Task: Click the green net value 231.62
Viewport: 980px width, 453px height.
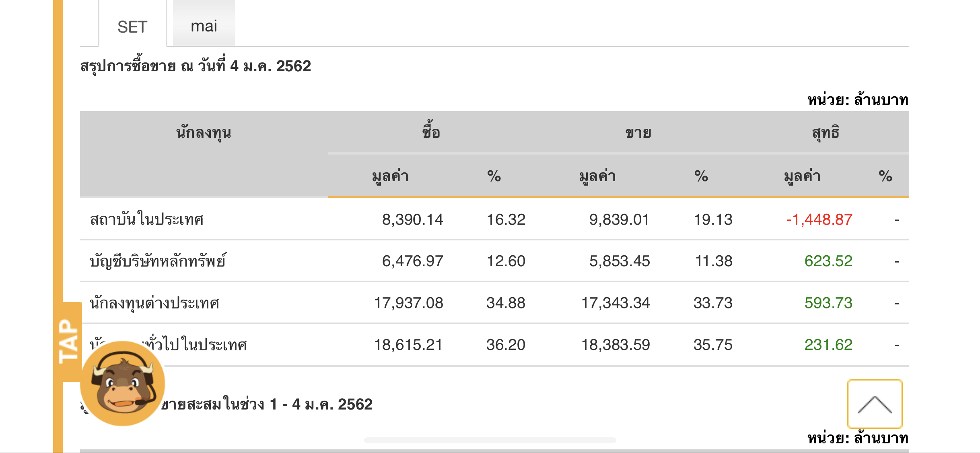Action: [x=828, y=345]
